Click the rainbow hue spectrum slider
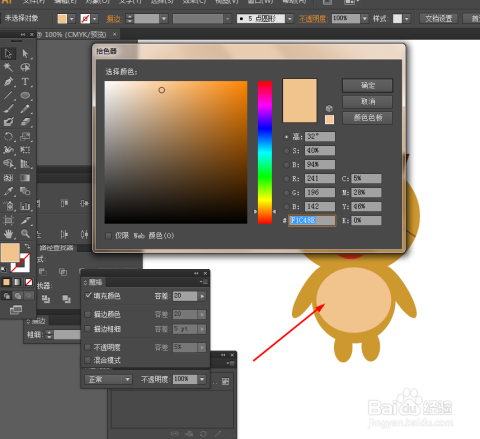 pos(265,152)
